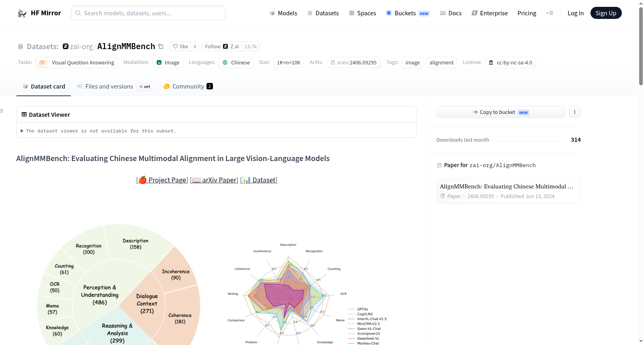This screenshot has height=345, width=644.
Task: Open the Spaces nav item
Action: click(363, 13)
